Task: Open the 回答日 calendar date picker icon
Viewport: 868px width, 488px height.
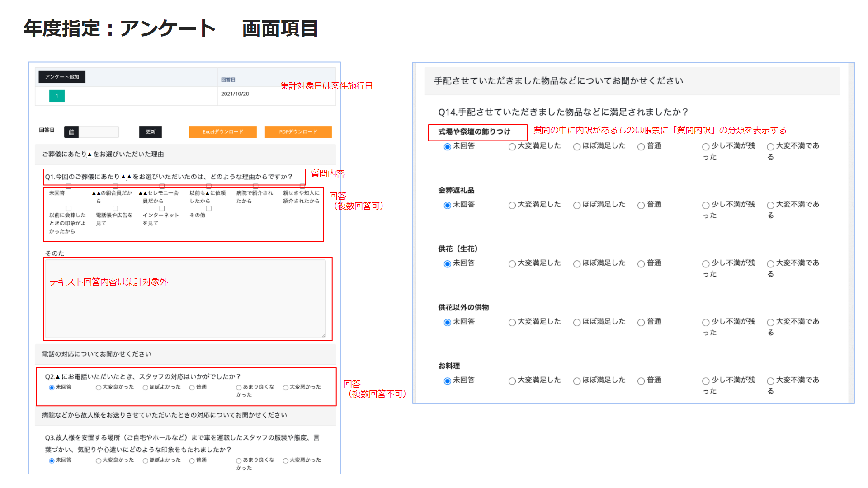Action: [x=71, y=132]
